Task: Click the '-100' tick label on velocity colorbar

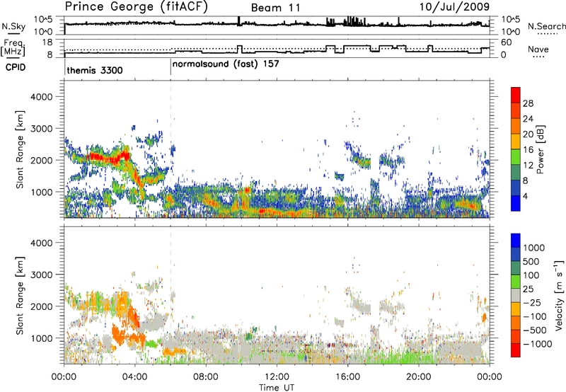Action: tap(535, 316)
